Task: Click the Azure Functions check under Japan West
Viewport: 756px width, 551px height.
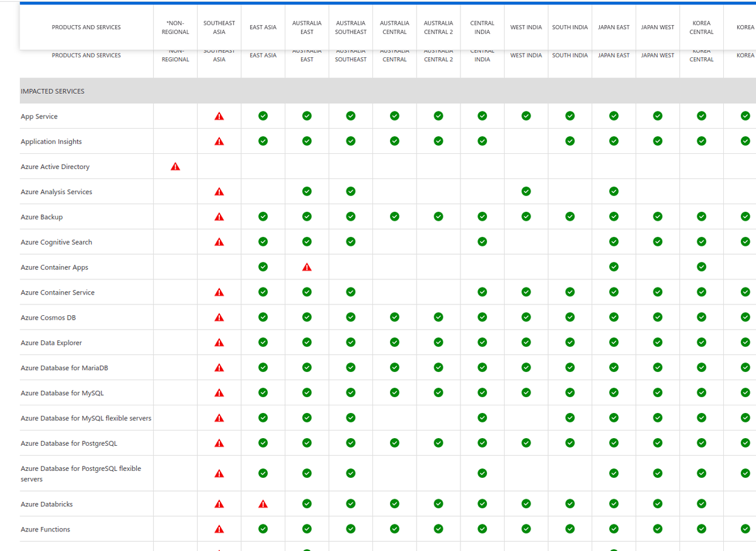Action: pyautogui.click(x=658, y=529)
